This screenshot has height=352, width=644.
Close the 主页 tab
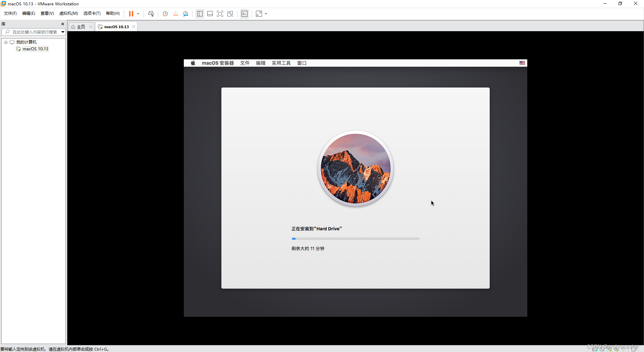point(91,26)
